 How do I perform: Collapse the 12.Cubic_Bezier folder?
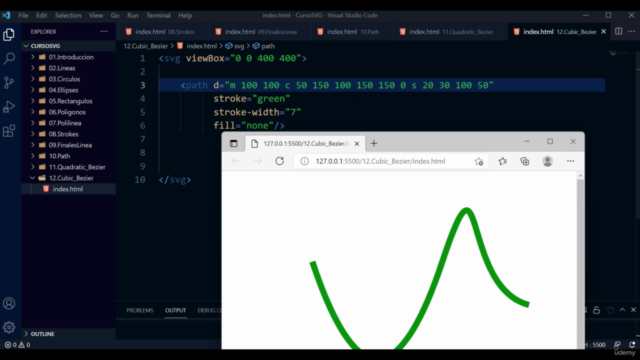coord(33,178)
